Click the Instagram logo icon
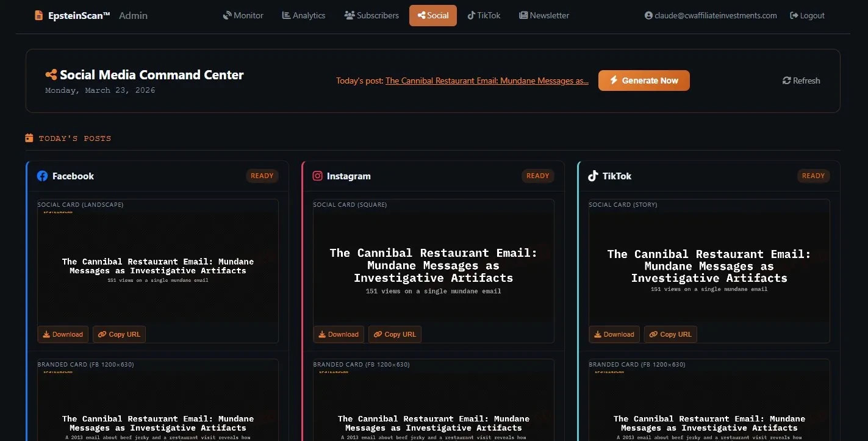868x441 pixels. [317, 176]
